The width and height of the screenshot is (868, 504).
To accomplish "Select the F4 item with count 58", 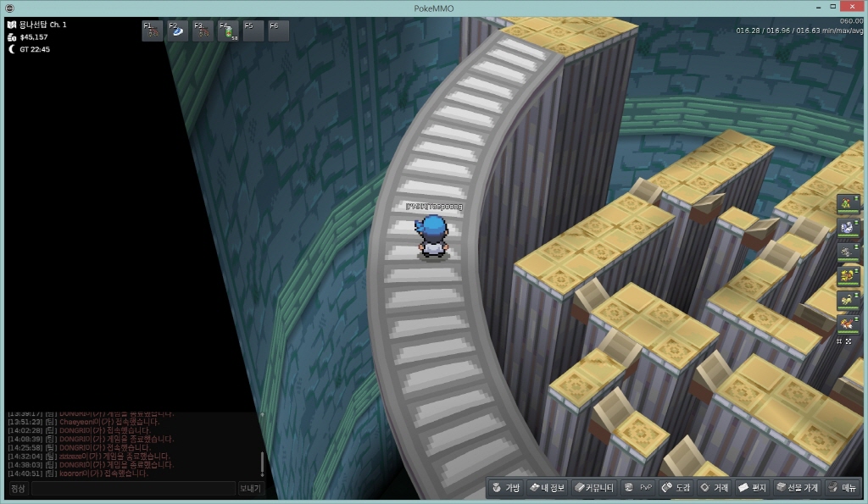I will pyautogui.click(x=228, y=31).
